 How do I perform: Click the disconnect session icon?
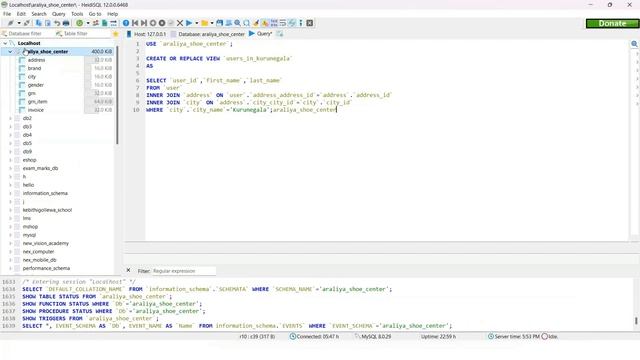click(27, 23)
